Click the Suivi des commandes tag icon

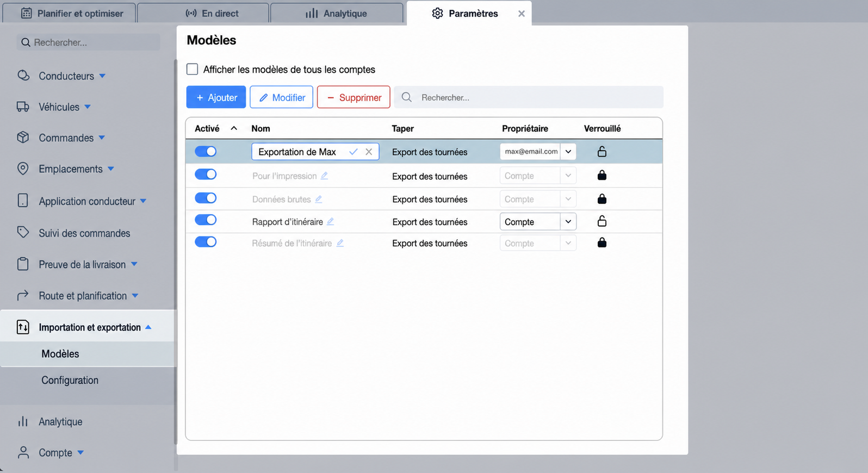(23, 233)
